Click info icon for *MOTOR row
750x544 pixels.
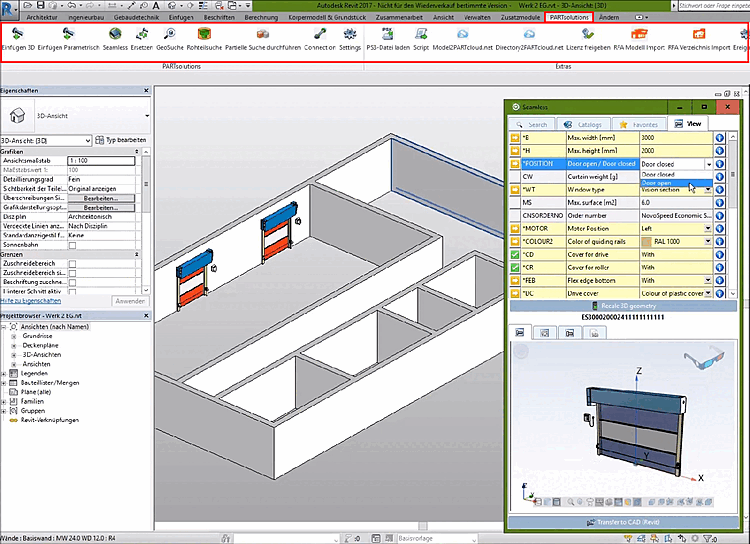[720, 229]
